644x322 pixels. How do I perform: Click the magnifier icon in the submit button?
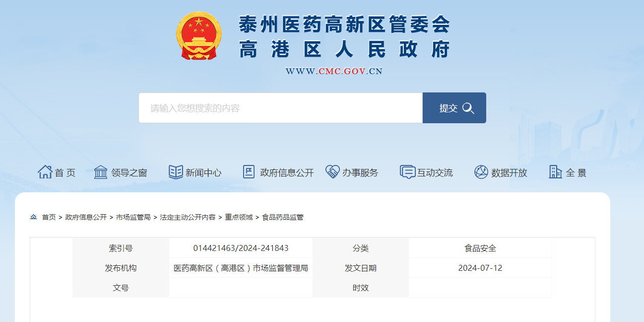pyautogui.click(x=468, y=107)
